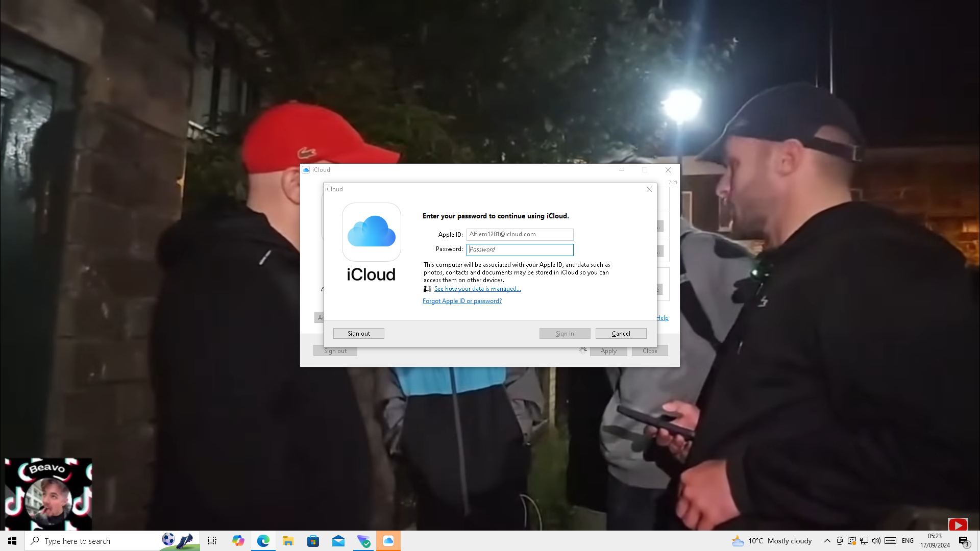Click the 'Password:' label
This screenshot has width=980, height=551.
(449, 249)
